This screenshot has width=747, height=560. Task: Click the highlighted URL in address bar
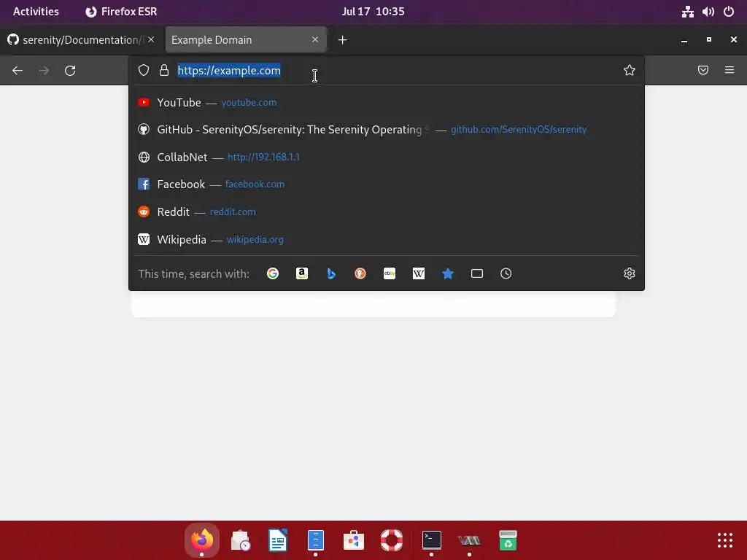(228, 71)
